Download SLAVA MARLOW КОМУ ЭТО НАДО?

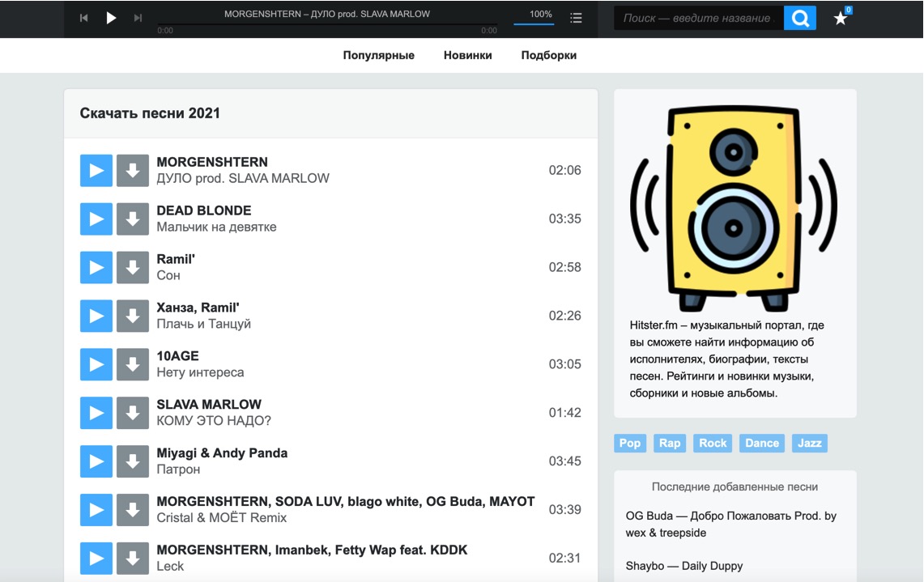[x=133, y=413]
